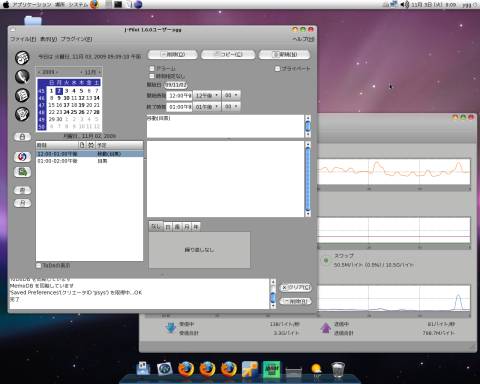480x384 pixels.
Task: Select the 年 yearly repeat tab
Action: click(196, 227)
